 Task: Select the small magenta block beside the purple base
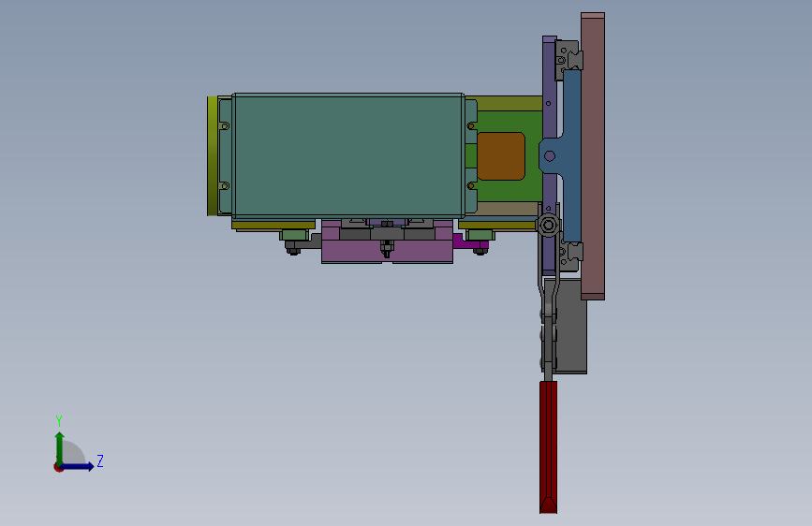470,241
